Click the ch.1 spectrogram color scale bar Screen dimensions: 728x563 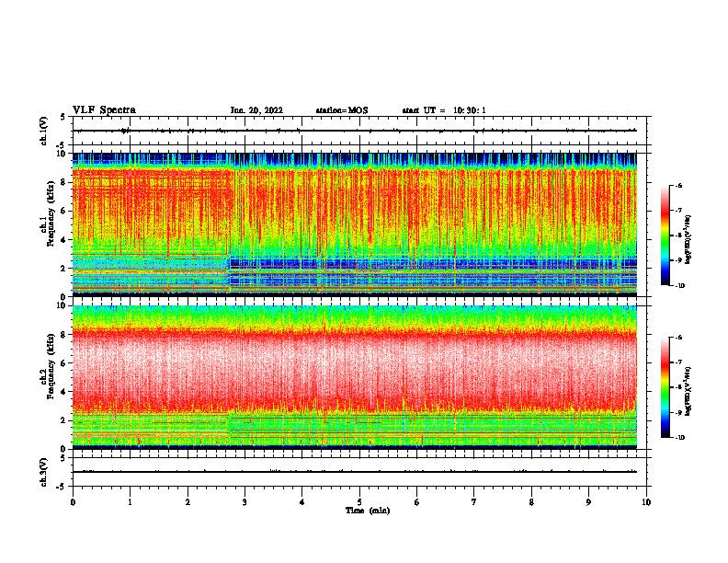(x=665, y=236)
